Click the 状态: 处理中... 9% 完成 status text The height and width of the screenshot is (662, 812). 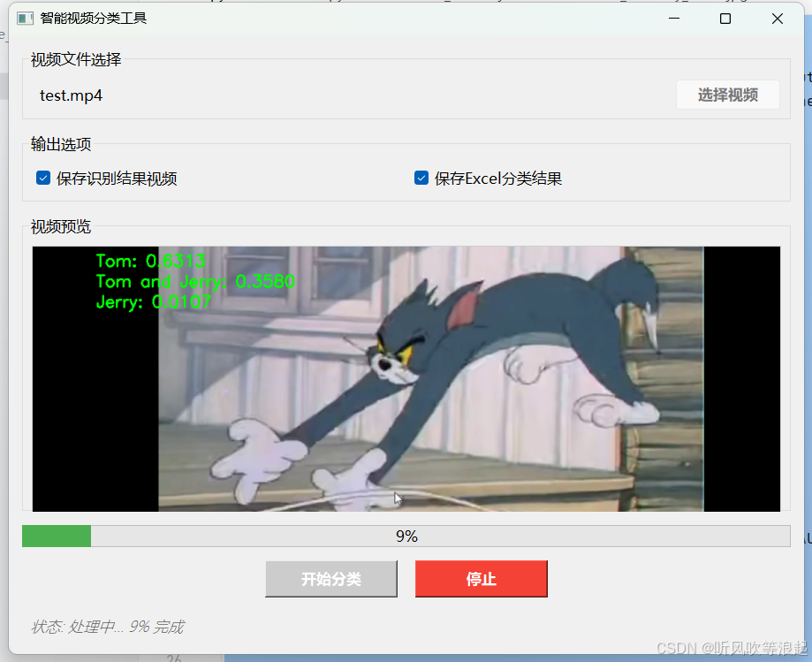107,627
